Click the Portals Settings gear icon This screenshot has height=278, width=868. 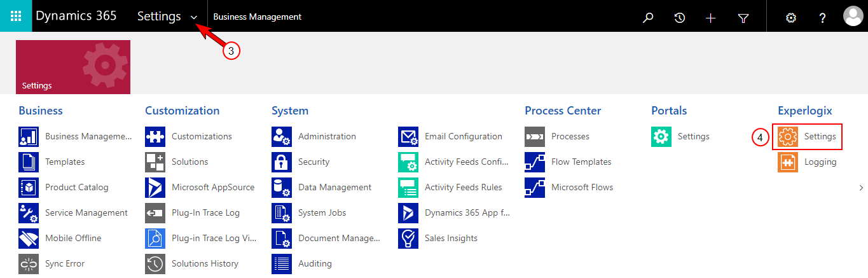pyautogui.click(x=661, y=137)
